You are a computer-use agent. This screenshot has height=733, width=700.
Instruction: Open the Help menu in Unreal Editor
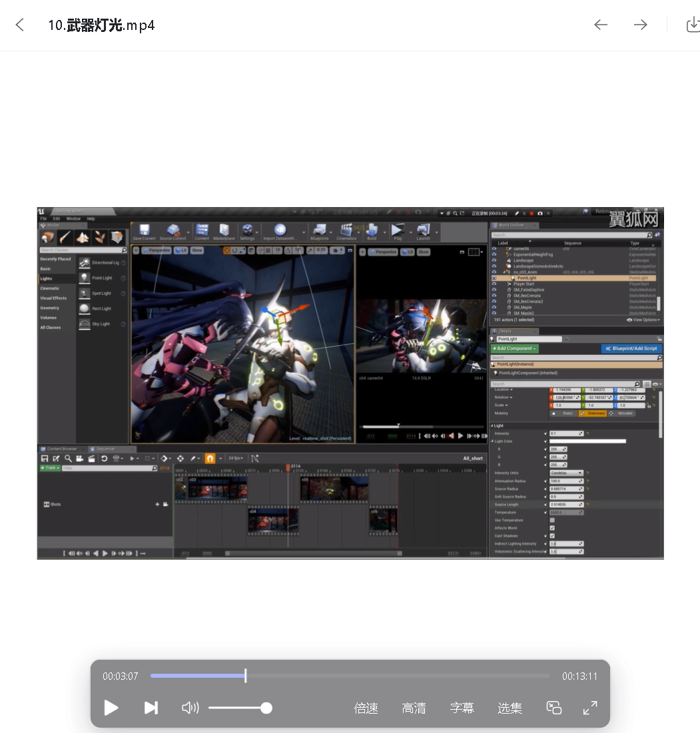tap(91, 218)
